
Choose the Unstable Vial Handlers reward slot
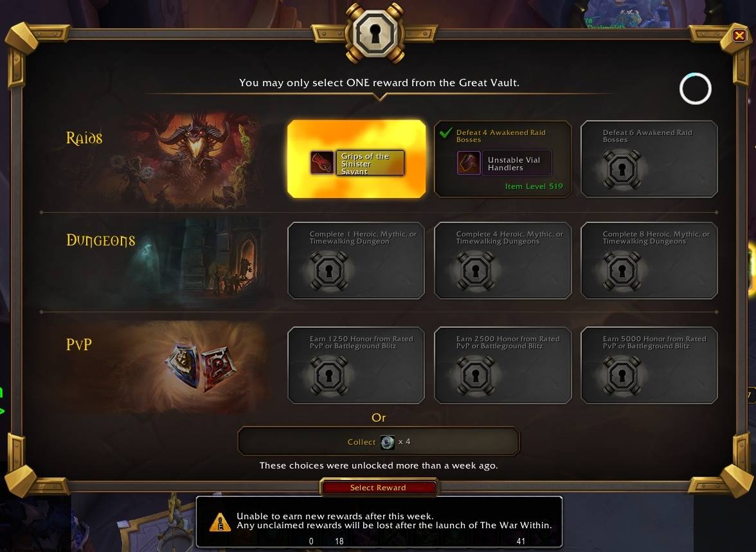click(503, 159)
